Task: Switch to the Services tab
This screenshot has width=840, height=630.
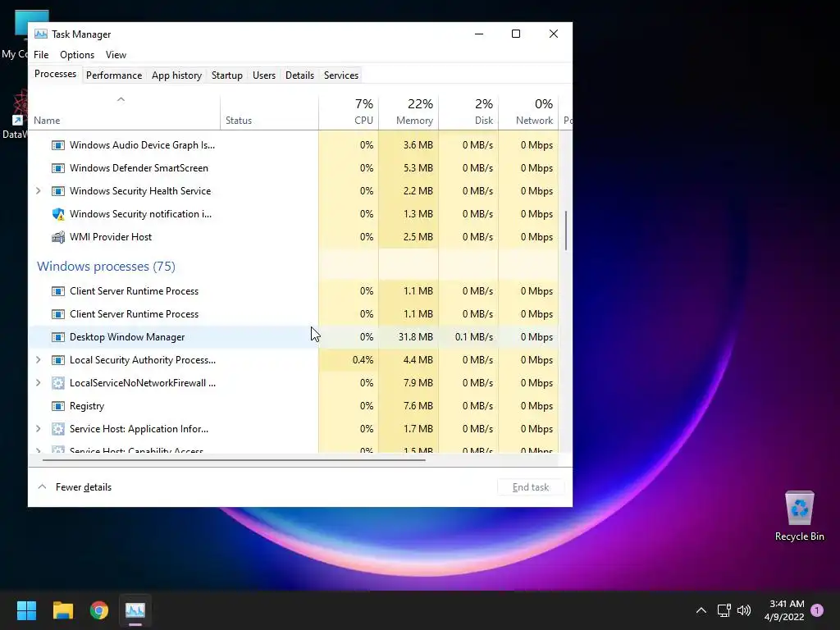Action: (341, 75)
